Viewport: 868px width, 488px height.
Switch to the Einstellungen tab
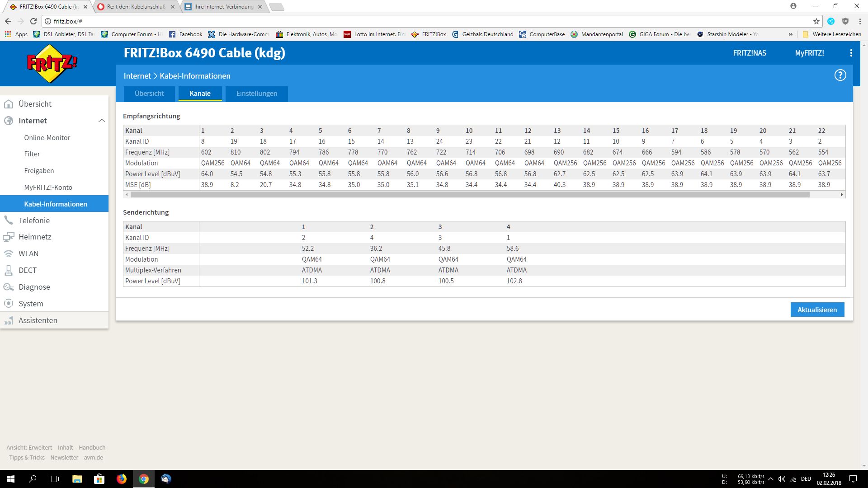pos(256,94)
